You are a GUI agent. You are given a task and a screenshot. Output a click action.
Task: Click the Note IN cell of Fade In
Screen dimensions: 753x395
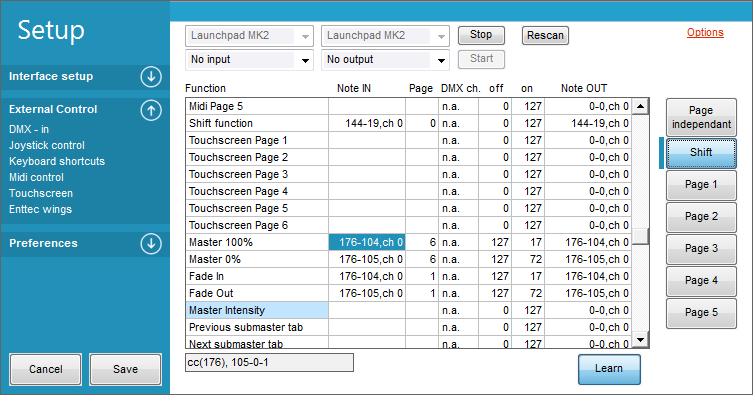pyautogui.click(x=367, y=276)
